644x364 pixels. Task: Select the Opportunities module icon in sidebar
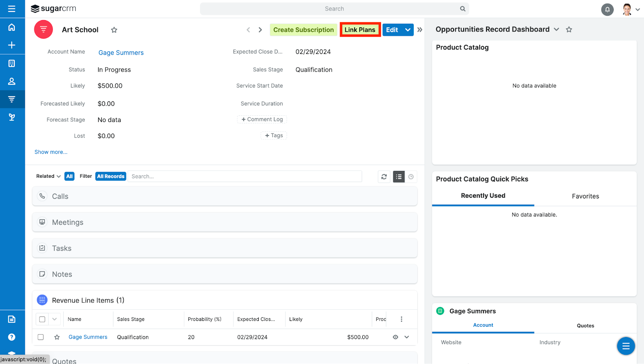pos(12,99)
